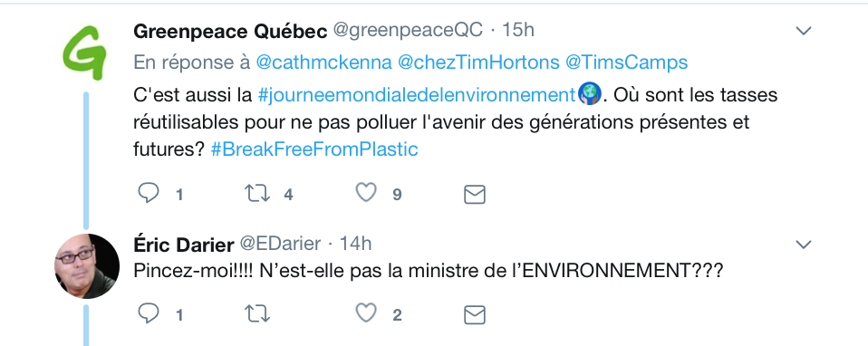View Éric Darier's profile photo
The image size is (868, 346).
pos(87,266)
